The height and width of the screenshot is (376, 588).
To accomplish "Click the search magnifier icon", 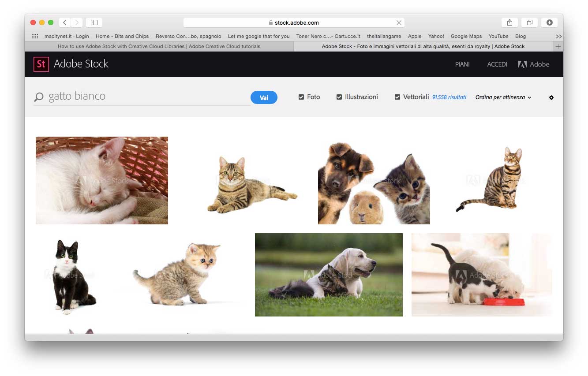I will pos(39,97).
